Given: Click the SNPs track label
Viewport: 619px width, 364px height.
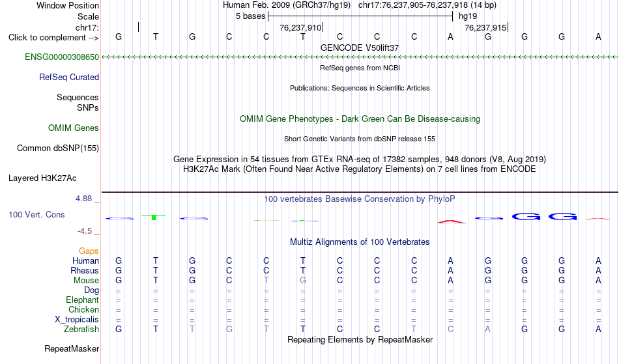Looking at the screenshot, I should point(88,107).
